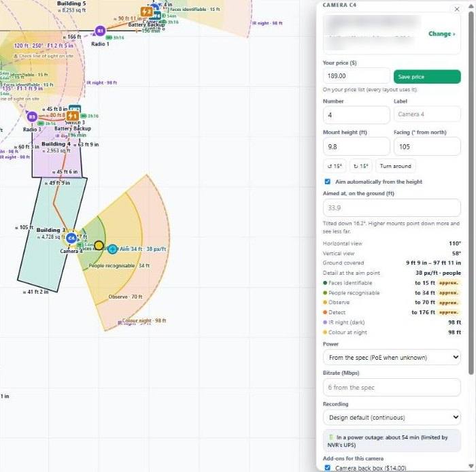Select the blue C4 camera marker
476x472 pixels.
pos(71,238)
